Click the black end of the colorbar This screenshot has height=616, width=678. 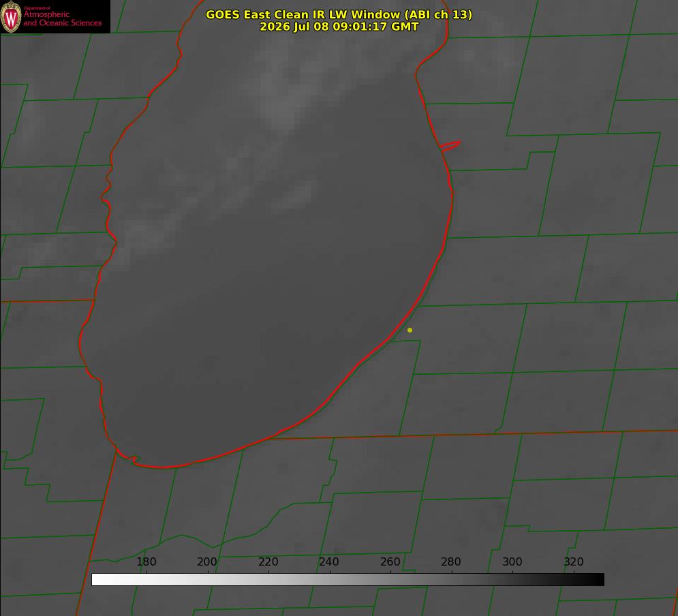click(597, 580)
